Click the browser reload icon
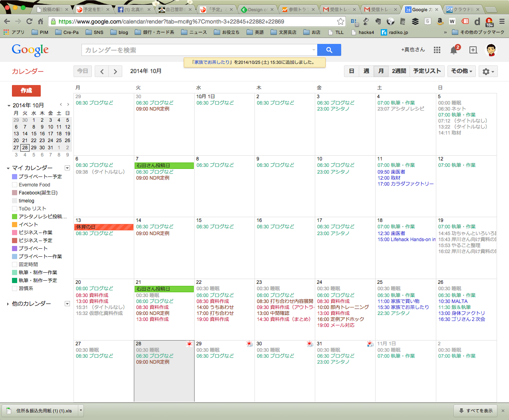The height and width of the screenshot is (420, 509). pyautogui.click(x=29, y=22)
